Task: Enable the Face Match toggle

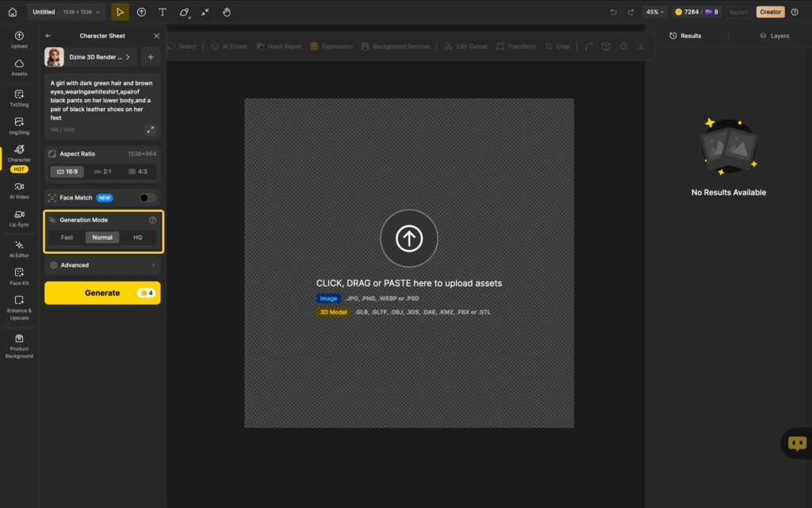Action: (147, 198)
